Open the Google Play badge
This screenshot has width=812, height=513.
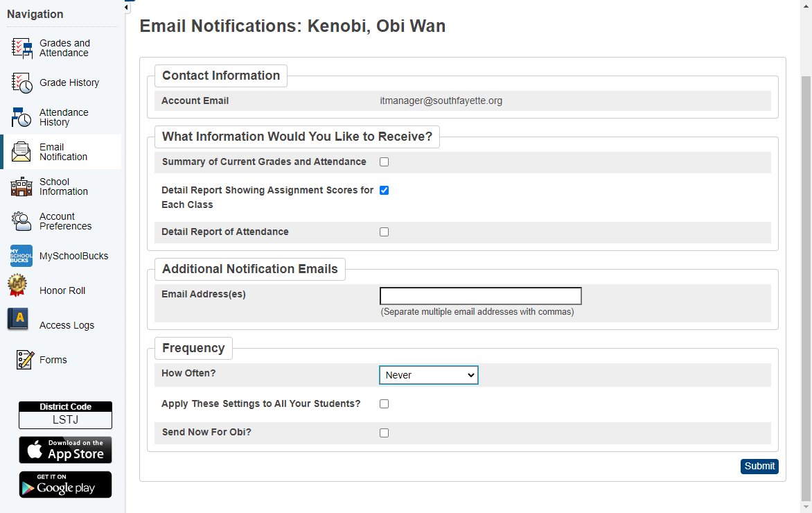[65, 485]
